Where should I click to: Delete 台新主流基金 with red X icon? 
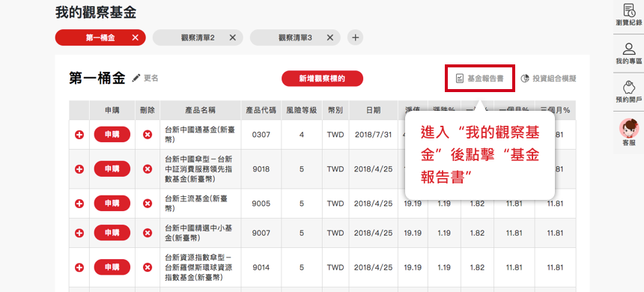click(x=148, y=204)
